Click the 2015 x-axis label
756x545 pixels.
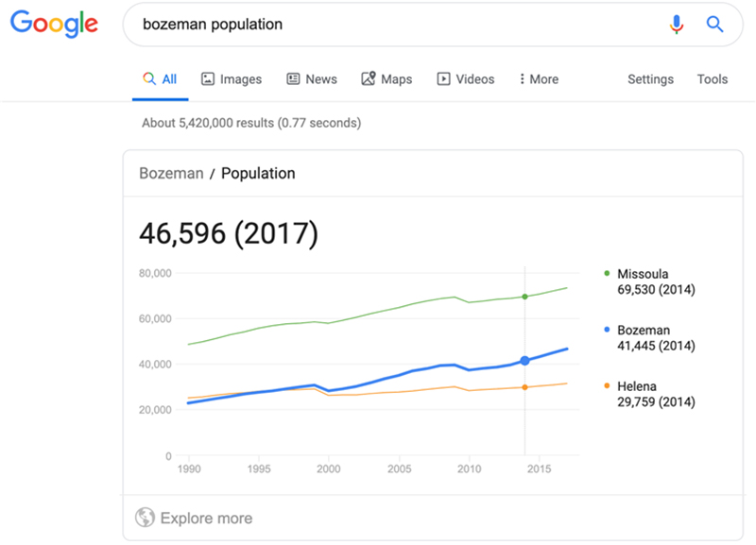point(539,468)
